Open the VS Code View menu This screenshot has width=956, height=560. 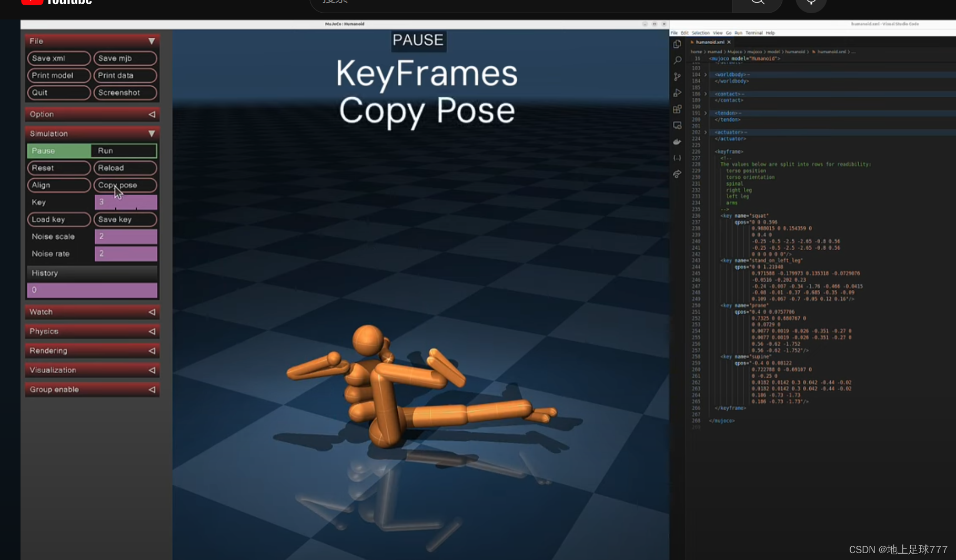point(718,33)
